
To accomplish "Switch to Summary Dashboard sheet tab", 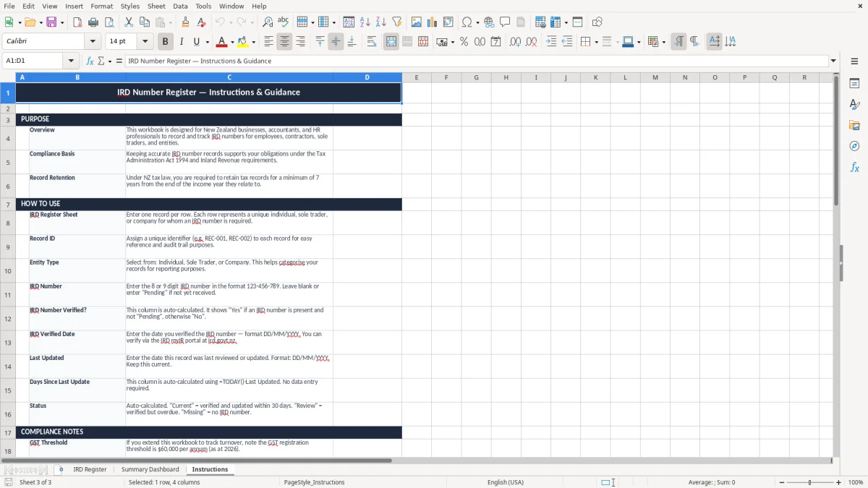I will pyautogui.click(x=150, y=469).
